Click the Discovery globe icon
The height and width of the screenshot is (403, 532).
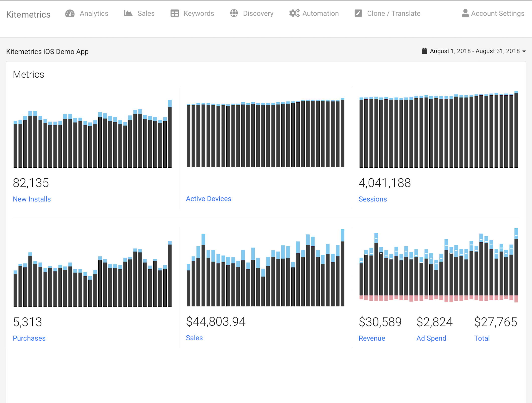[234, 13]
